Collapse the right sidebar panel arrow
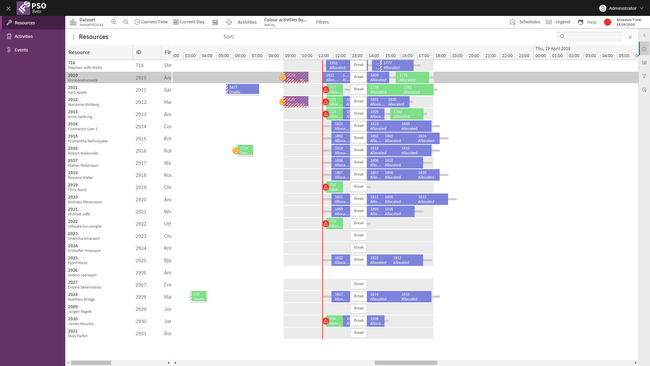Viewport: 650px width, 366px height. [x=644, y=36]
